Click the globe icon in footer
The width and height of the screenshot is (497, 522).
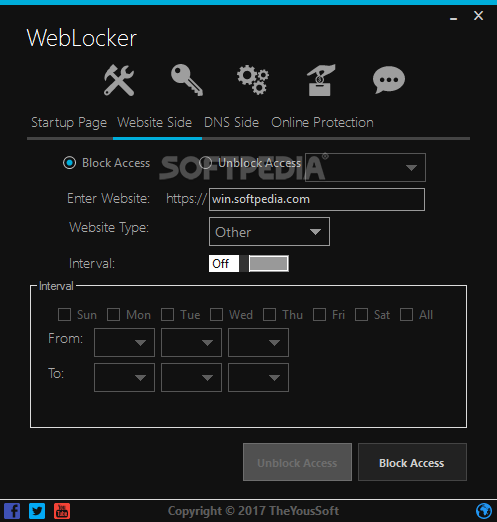pos(484,511)
